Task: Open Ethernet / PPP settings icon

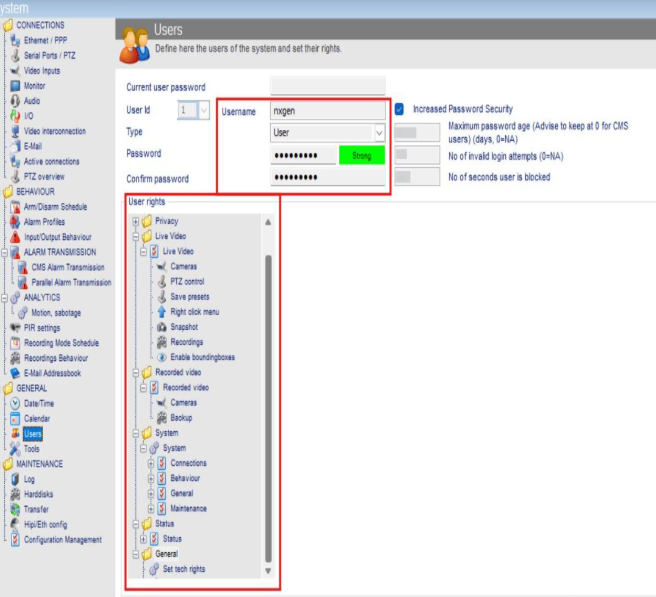Action: click(x=15, y=41)
